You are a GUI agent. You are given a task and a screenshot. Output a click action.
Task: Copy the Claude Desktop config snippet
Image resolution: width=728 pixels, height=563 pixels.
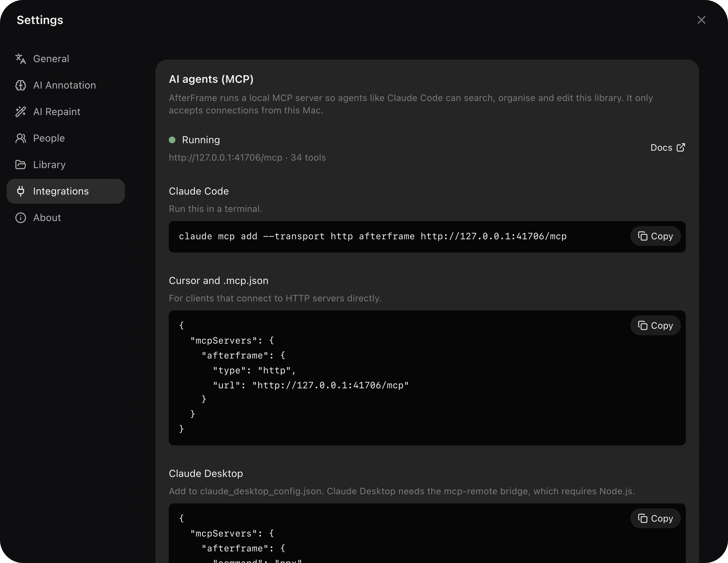point(655,518)
